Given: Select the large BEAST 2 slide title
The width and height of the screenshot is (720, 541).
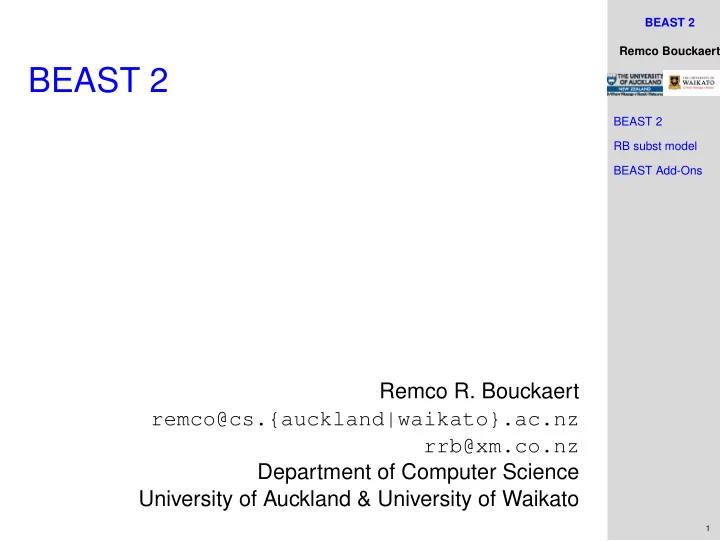Looking at the screenshot, I should coord(98,80).
